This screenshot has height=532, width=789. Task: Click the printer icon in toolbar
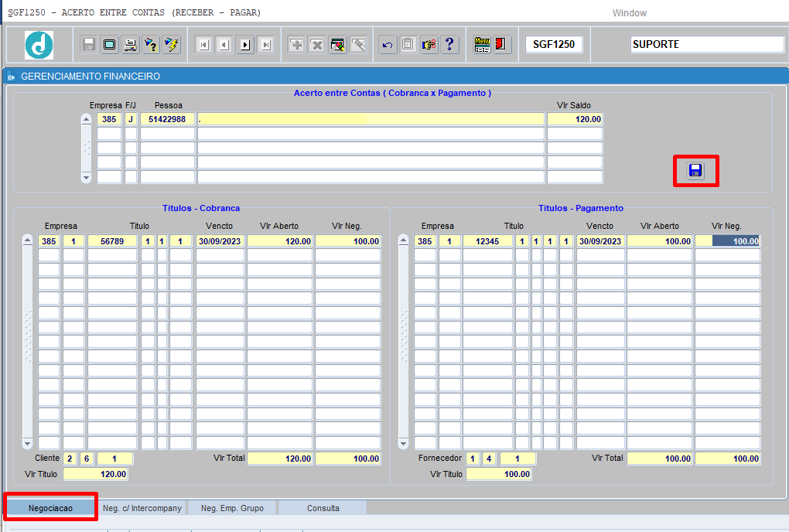[x=130, y=45]
